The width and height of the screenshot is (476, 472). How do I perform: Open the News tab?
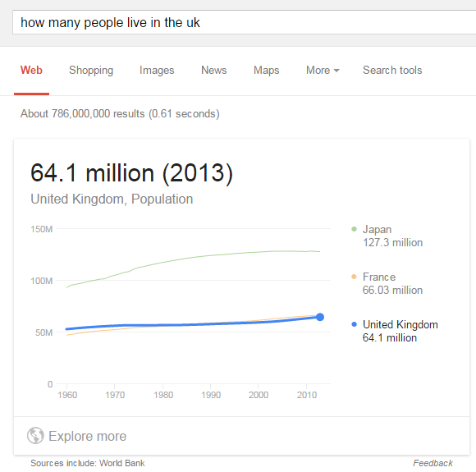pyautogui.click(x=213, y=70)
